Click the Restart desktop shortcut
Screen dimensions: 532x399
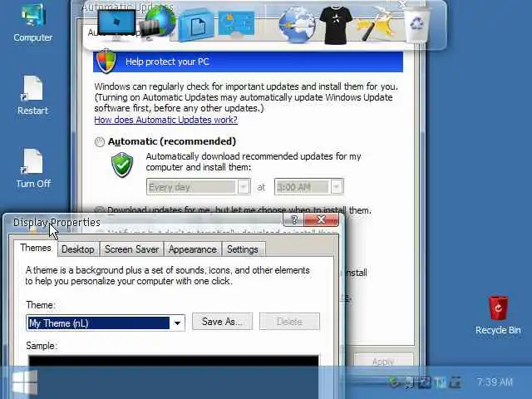(x=33, y=96)
